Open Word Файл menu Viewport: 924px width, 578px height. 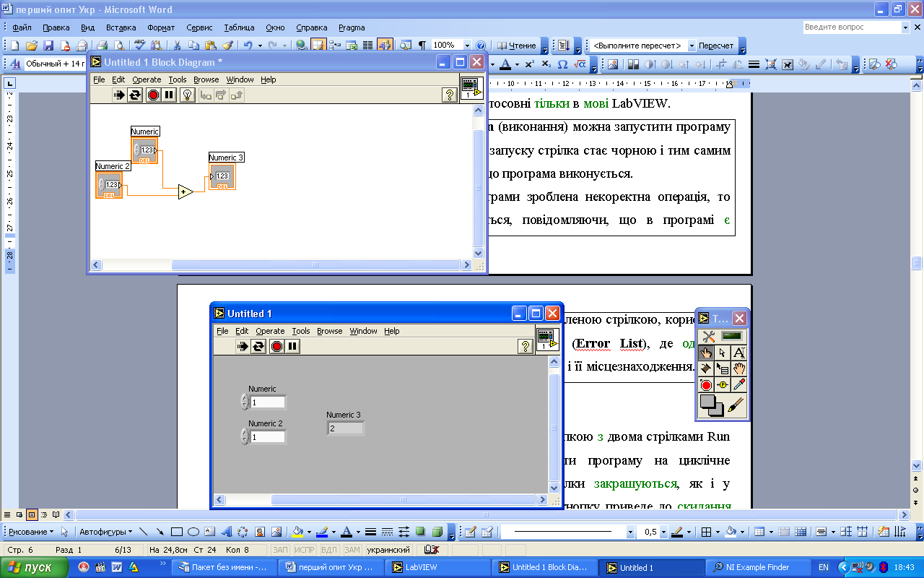click(x=22, y=27)
